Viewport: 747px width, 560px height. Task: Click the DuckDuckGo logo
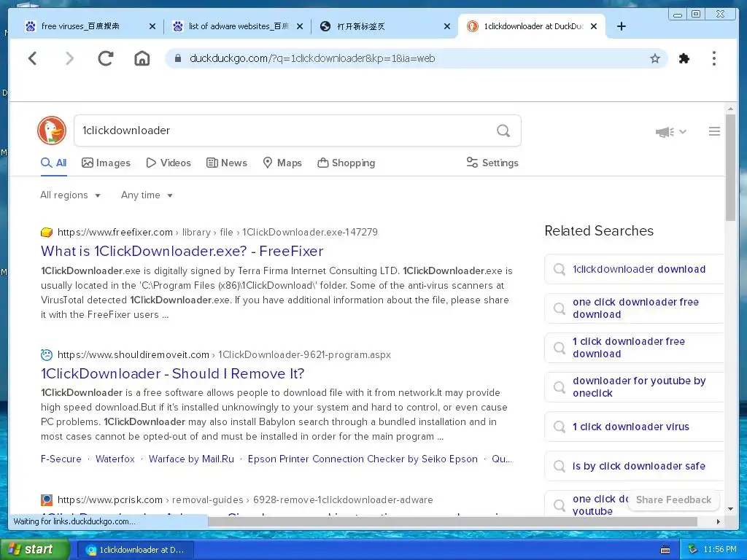[x=52, y=131]
